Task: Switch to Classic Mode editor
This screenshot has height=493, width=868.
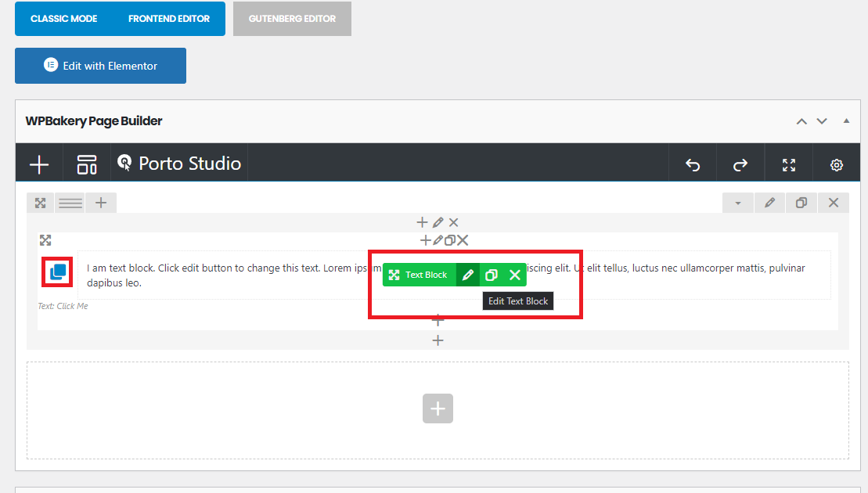Action: [63, 19]
